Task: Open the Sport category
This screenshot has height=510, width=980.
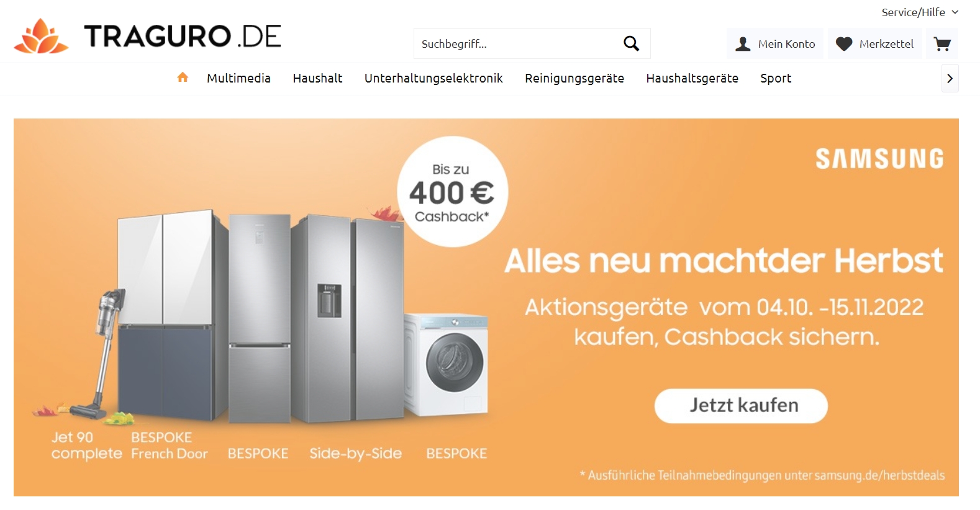Action: coord(776,78)
